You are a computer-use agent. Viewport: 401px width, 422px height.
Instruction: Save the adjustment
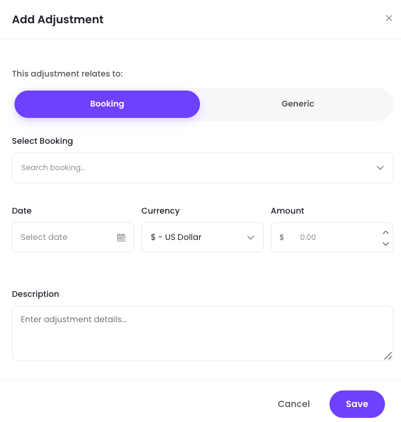click(357, 404)
